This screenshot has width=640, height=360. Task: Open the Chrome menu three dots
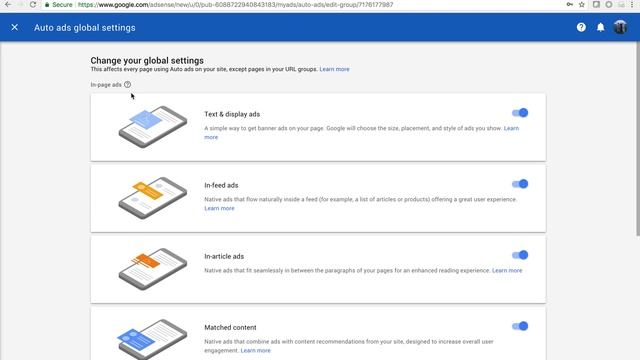[632, 4]
